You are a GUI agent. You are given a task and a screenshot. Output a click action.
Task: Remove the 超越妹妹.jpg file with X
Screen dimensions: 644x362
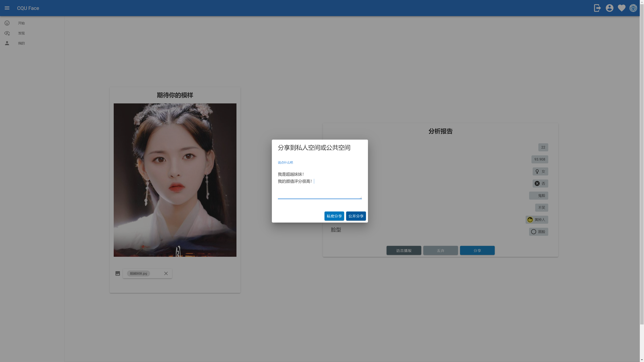pyautogui.click(x=166, y=273)
